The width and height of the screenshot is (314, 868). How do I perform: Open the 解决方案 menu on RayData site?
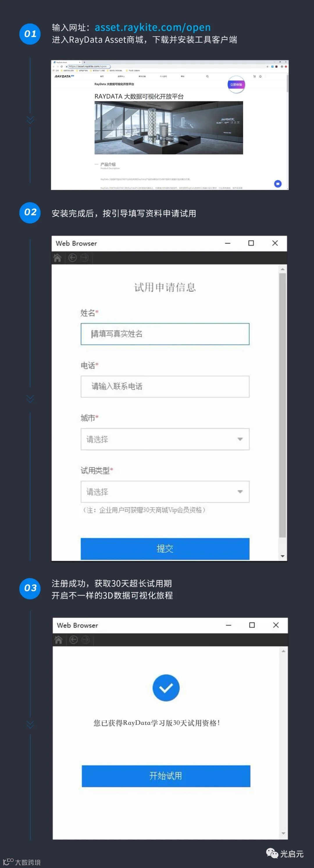click(142, 76)
